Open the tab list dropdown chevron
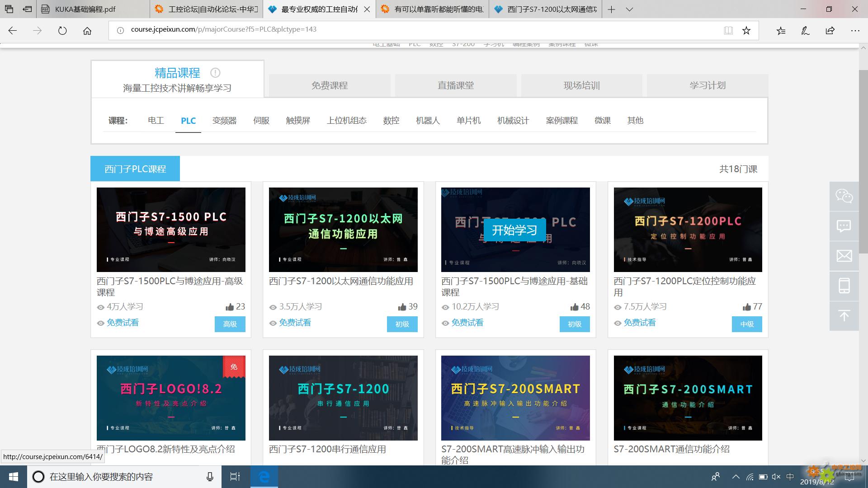The image size is (868, 488). pyautogui.click(x=629, y=9)
